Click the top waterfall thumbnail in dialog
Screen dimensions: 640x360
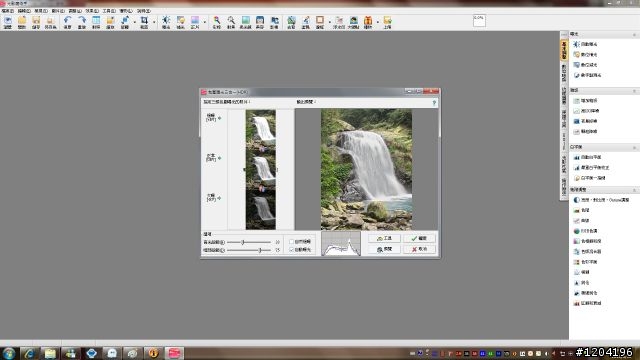pos(261,128)
